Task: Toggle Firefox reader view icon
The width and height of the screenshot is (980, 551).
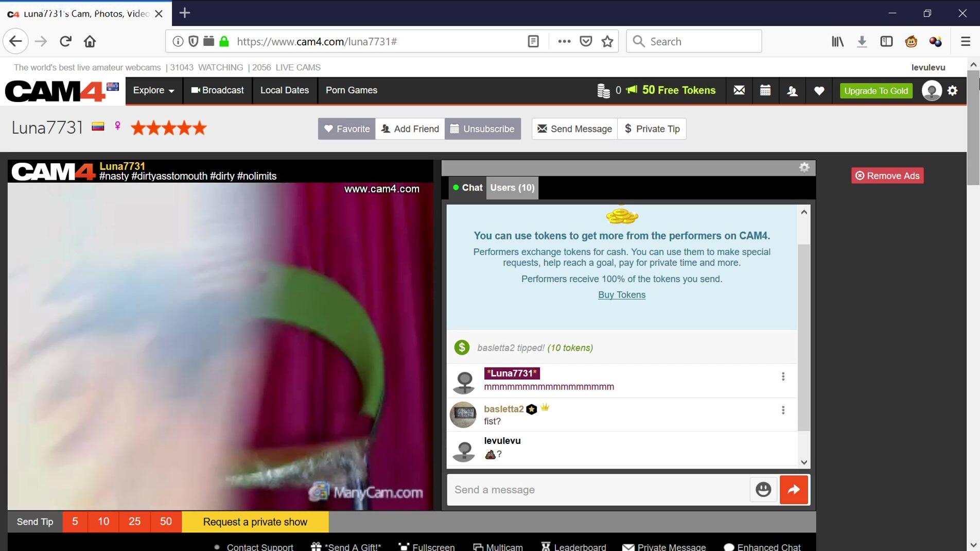Action: pos(533,41)
